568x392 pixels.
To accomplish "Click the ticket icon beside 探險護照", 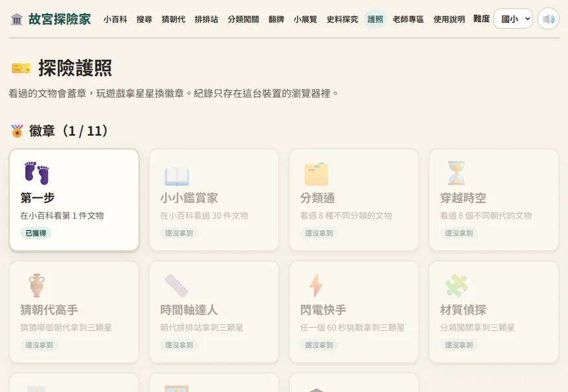I will (x=21, y=68).
